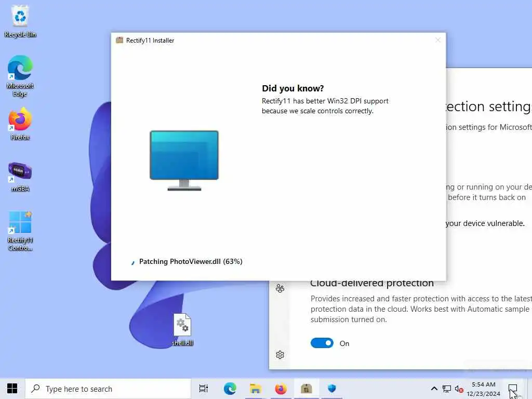Open Task View from the taskbar
Screen dimensions: 532x399
pyautogui.click(x=204, y=389)
